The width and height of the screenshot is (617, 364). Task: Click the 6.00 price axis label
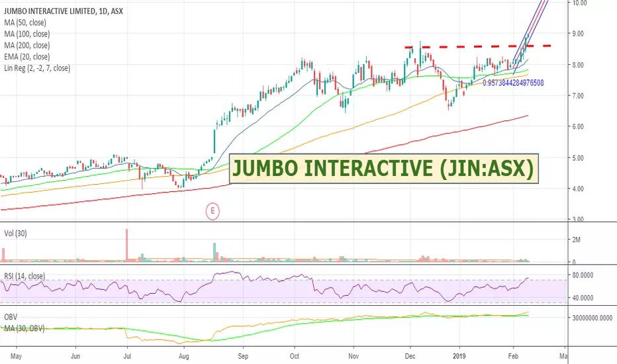(578, 126)
